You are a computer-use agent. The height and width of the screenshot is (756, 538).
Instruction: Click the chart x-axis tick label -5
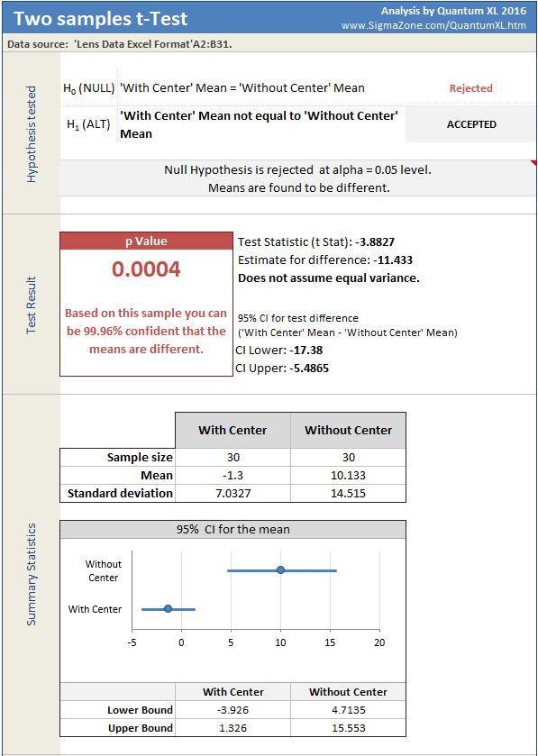pos(132,642)
